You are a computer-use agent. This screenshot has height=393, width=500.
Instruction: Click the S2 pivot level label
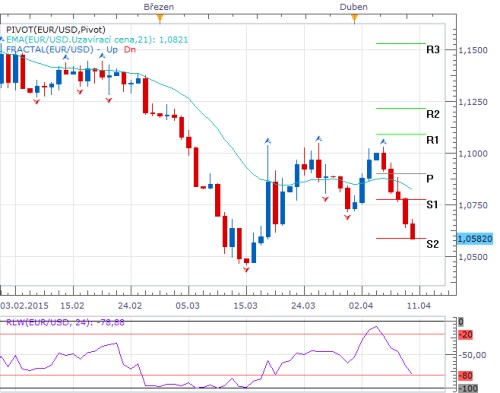click(432, 244)
